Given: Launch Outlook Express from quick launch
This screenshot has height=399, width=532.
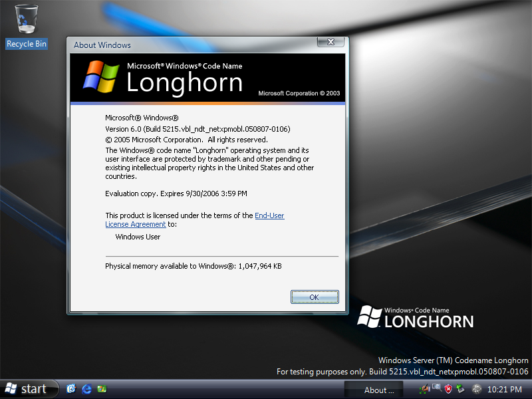Looking at the screenshot, I should [71, 389].
